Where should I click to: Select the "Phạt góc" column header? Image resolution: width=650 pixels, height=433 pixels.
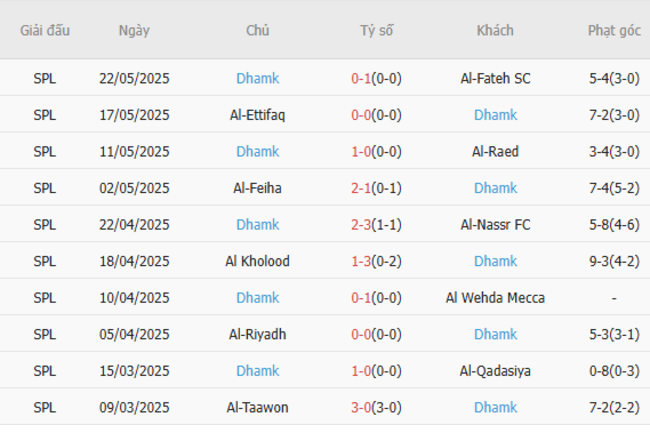tap(614, 30)
